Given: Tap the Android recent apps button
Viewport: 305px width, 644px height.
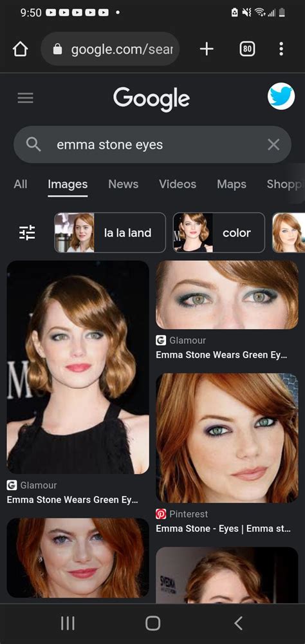Looking at the screenshot, I should pos(68,623).
